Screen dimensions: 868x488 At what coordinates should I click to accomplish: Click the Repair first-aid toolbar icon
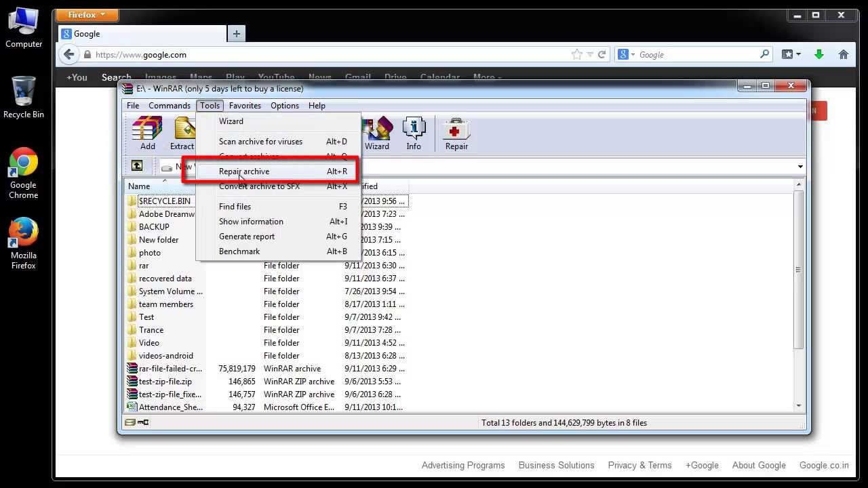coord(456,134)
